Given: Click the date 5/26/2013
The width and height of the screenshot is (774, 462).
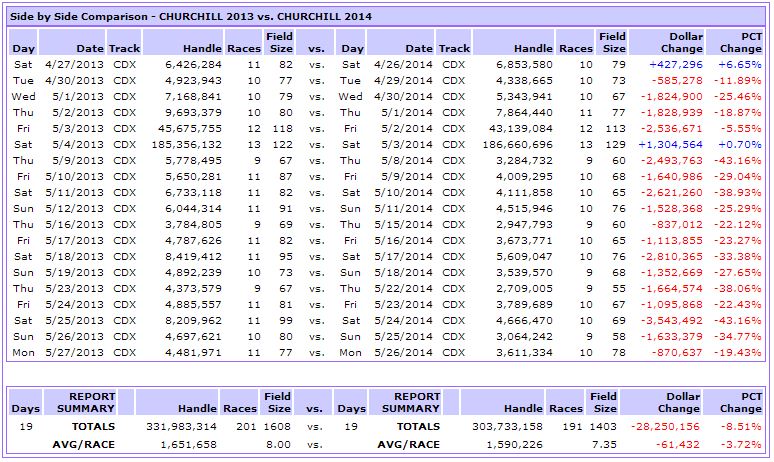Looking at the screenshot, I should point(75,337).
